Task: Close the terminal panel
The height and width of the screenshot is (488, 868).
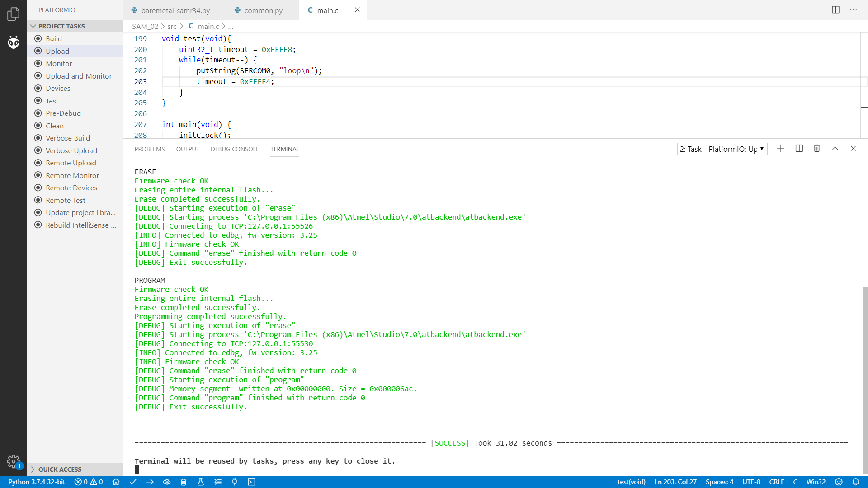Action: (853, 149)
